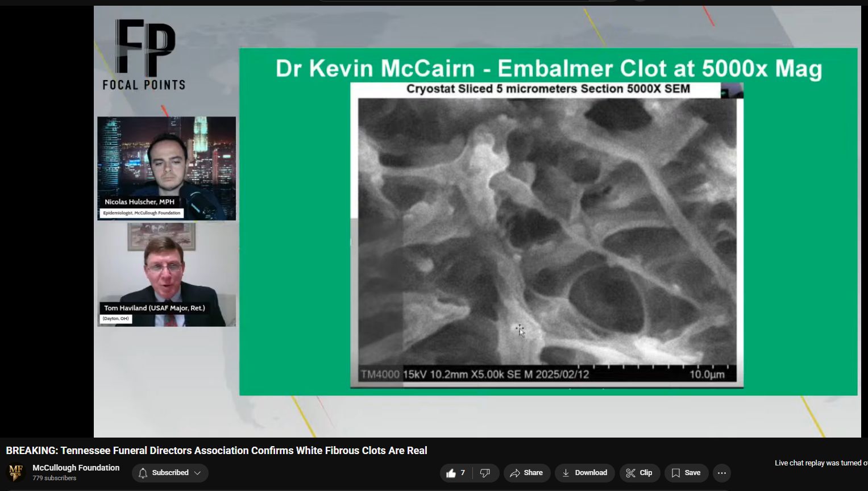
Task: Click the like count number 7
Action: [463, 473]
